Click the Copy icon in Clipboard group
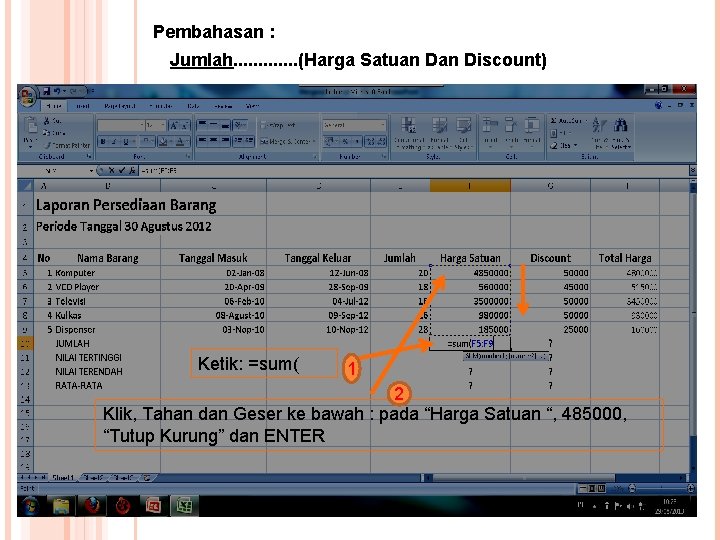Screen dimensions: 720x540 click(x=47, y=133)
